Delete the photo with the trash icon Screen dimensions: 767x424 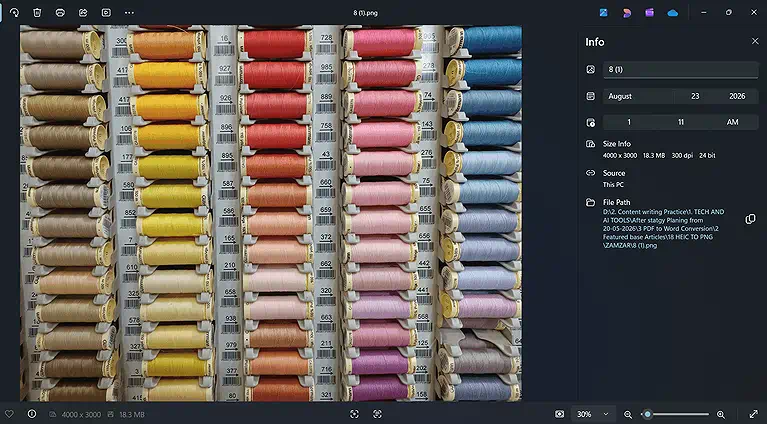coord(37,13)
